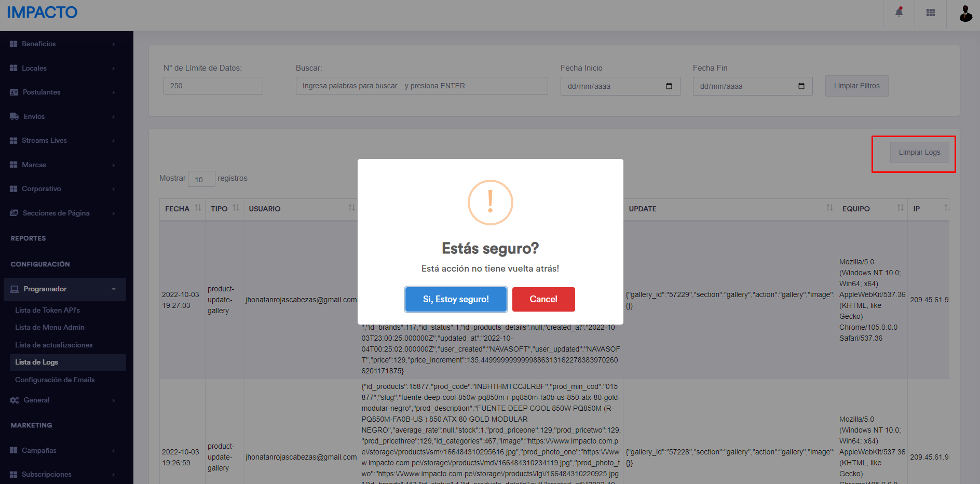Click the Envíos truck icon
The height and width of the screenshot is (484, 980).
pos(14,116)
